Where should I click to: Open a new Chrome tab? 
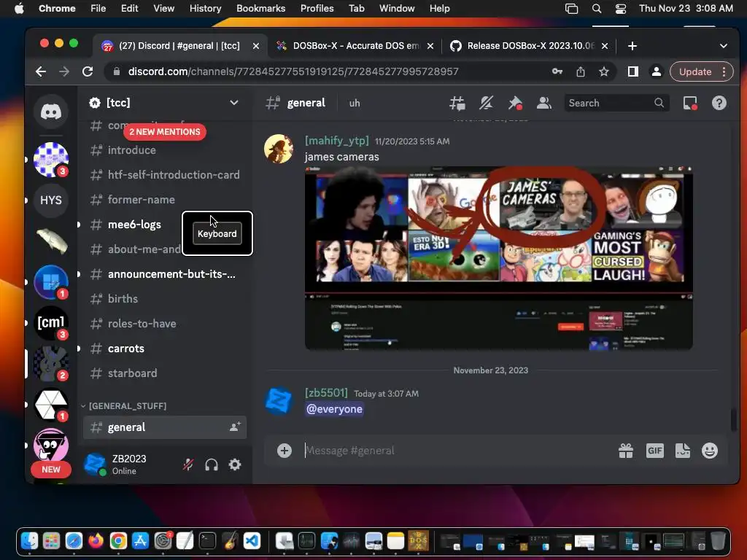point(632,46)
